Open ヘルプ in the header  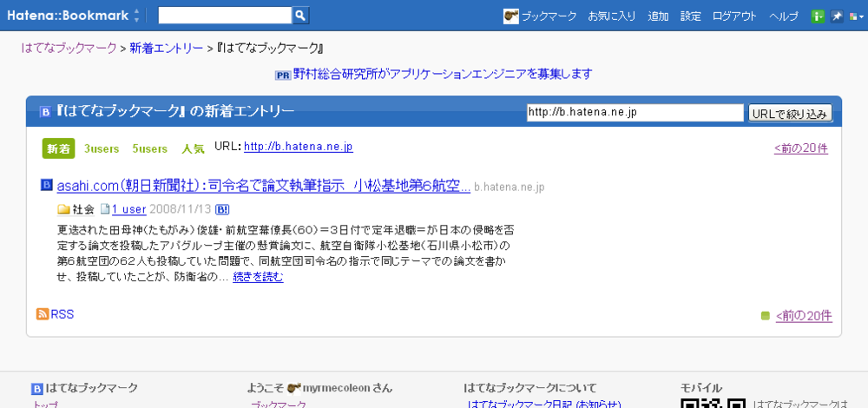point(783,16)
